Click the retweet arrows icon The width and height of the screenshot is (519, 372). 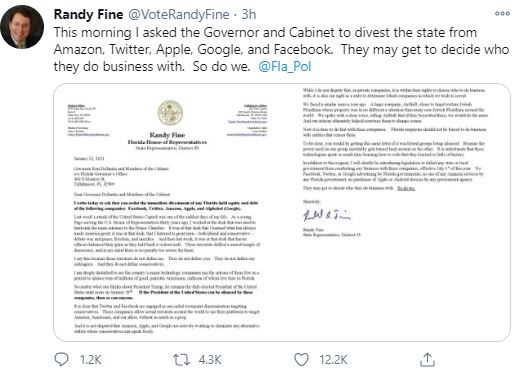point(181,360)
